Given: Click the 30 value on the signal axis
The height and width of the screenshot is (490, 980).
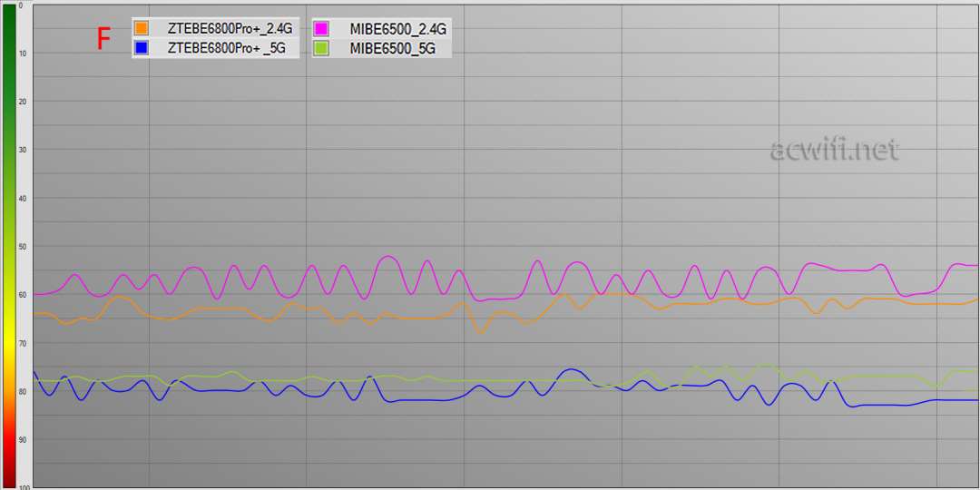Looking at the screenshot, I should point(22,150).
